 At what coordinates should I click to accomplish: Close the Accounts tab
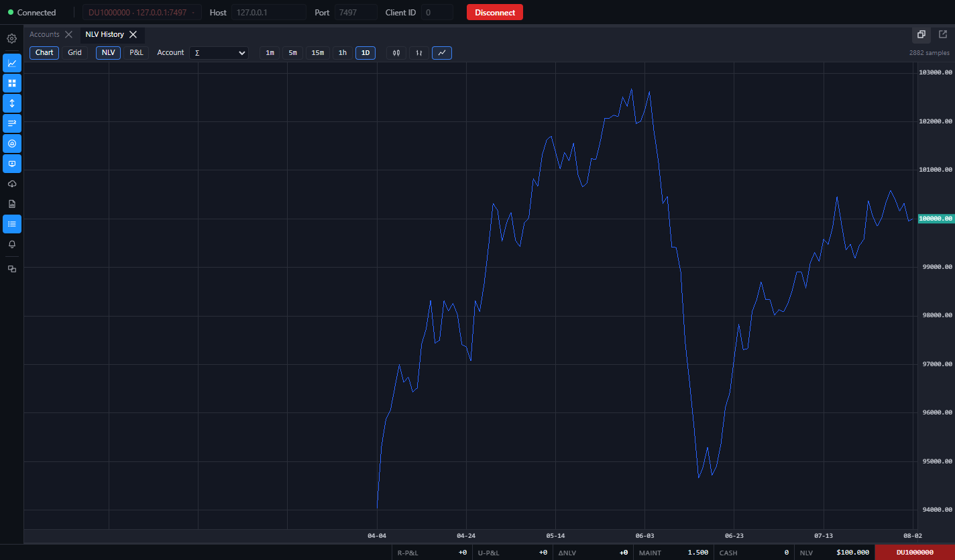pos(68,34)
